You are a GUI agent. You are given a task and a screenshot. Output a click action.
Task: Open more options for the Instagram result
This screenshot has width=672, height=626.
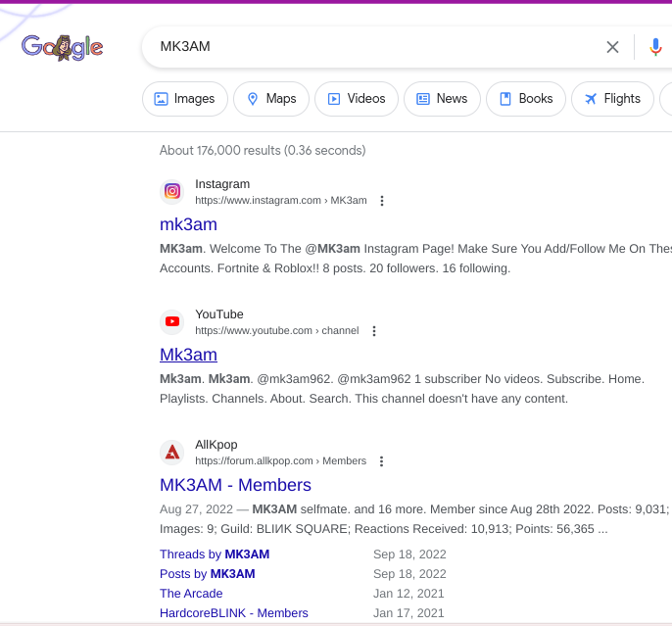[382, 201]
